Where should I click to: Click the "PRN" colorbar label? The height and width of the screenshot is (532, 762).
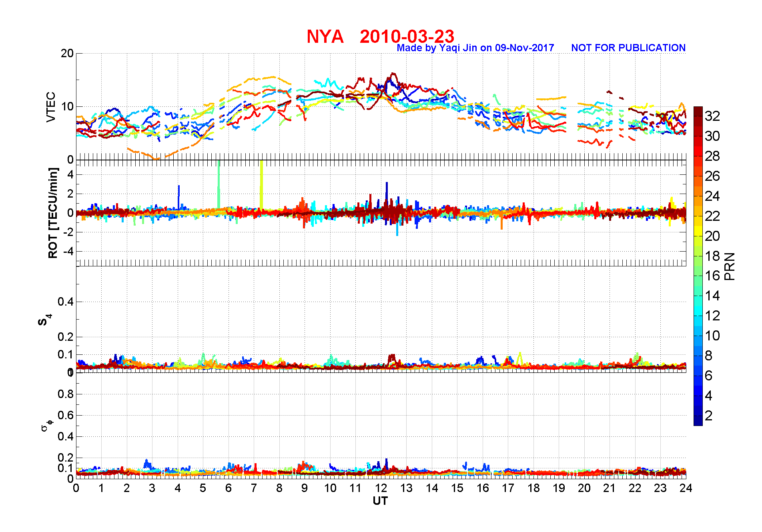coord(730,266)
